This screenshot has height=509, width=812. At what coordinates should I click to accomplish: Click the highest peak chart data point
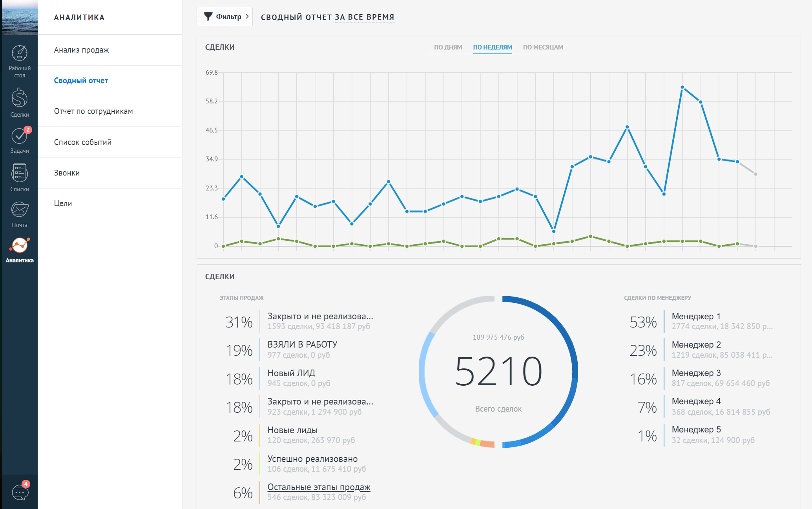click(682, 87)
